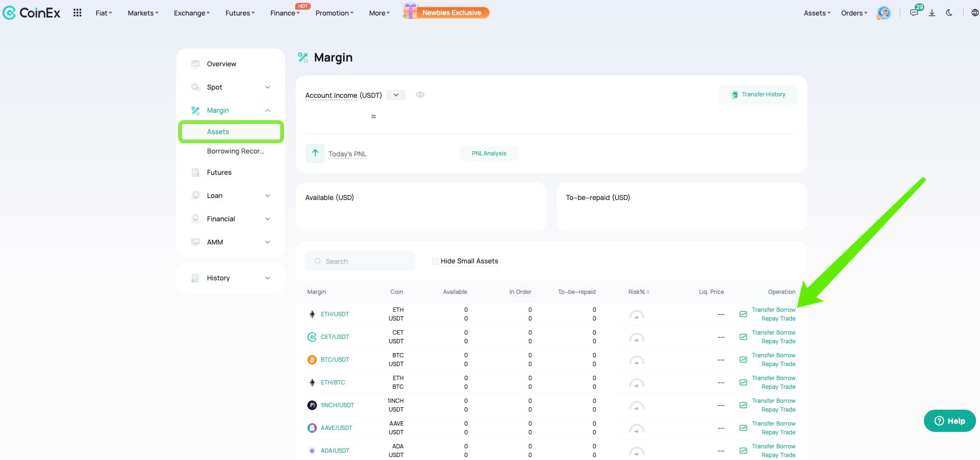Click Borrow in the 1INCH/USDT row
Image resolution: width=980 pixels, height=460 pixels.
[785, 401]
